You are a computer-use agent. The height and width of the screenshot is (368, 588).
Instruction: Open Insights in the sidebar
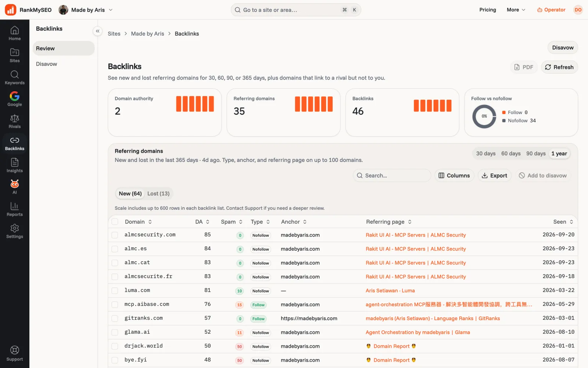coord(15,165)
